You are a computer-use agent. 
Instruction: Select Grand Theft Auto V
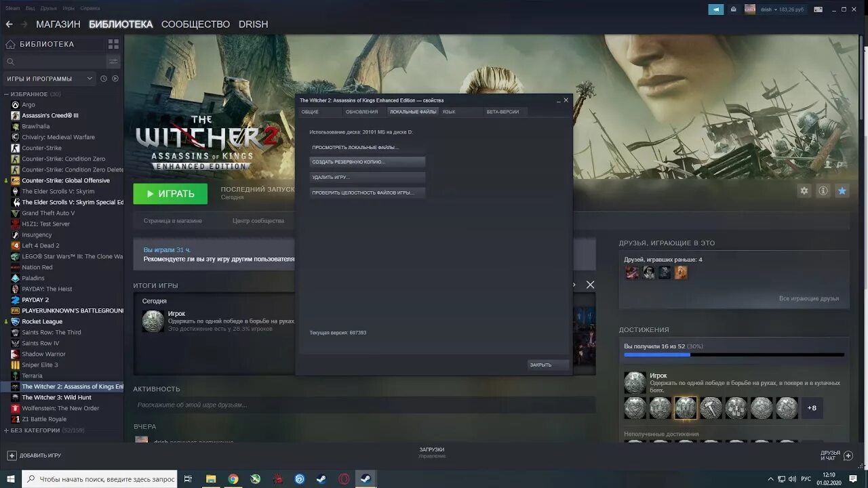(48, 213)
